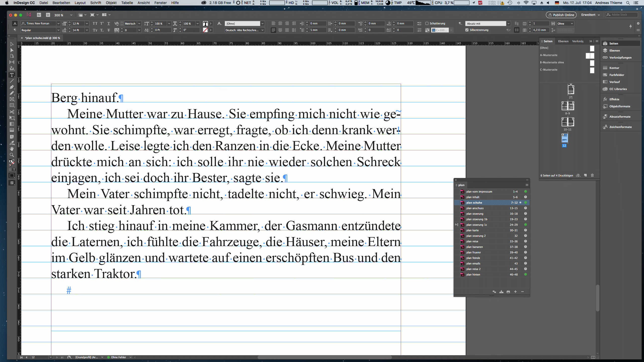Toggle Small Caps (Tт) formatting
644x362 pixels.
coord(95,30)
